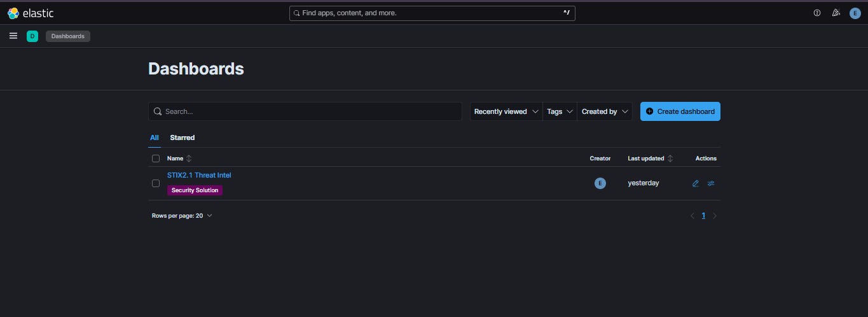Open the Recently viewed sort dropdown

pos(506,111)
